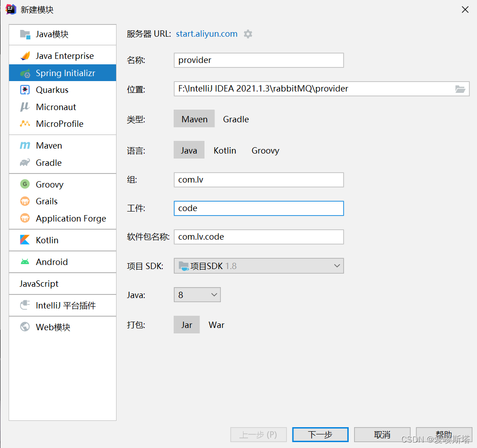Select Micronaut module type
Screen dimensions: 477x448
point(63,107)
